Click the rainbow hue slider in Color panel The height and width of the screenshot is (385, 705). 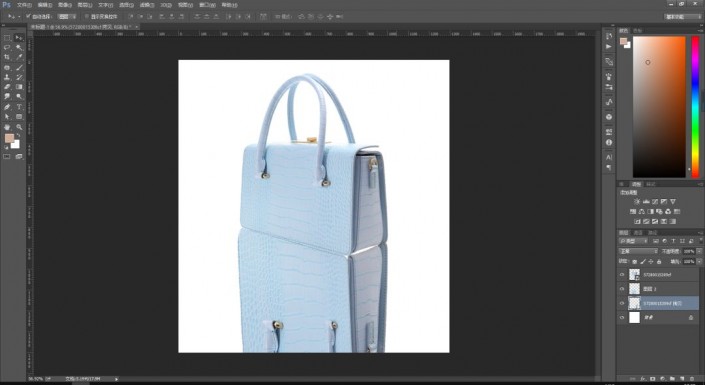695,107
